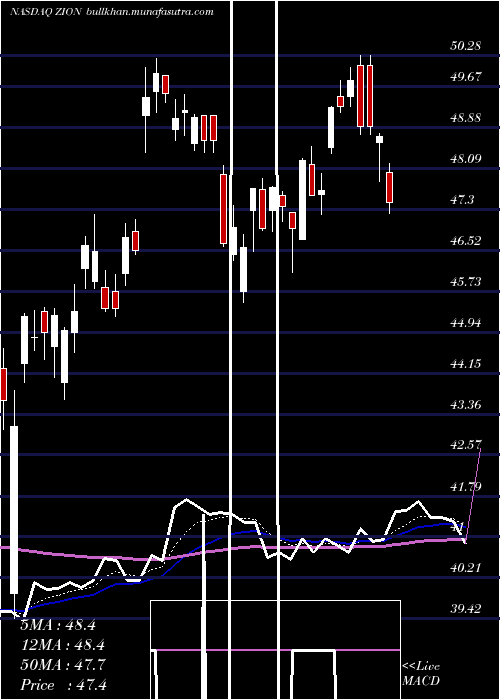The height and width of the screenshot is (700, 500).
Task: Click the NASDAQ ZION chart title
Action: [x=46, y=12]
